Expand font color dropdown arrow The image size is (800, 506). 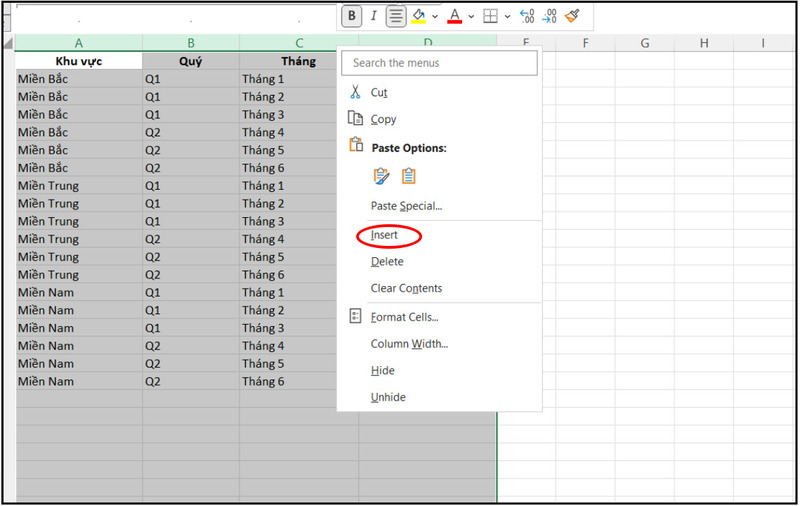point(470,16)
